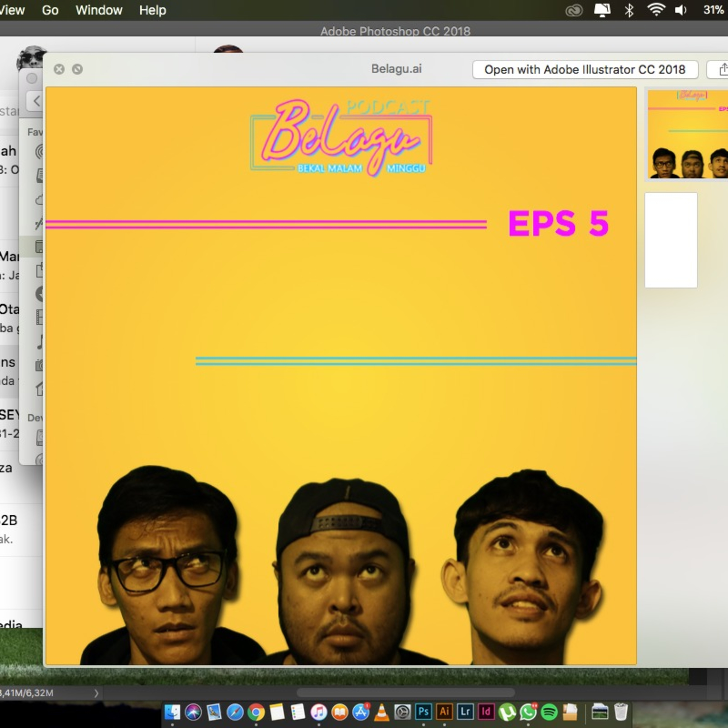
Task: Select the blank second page thumbnail
Action: tap(671, 240)
